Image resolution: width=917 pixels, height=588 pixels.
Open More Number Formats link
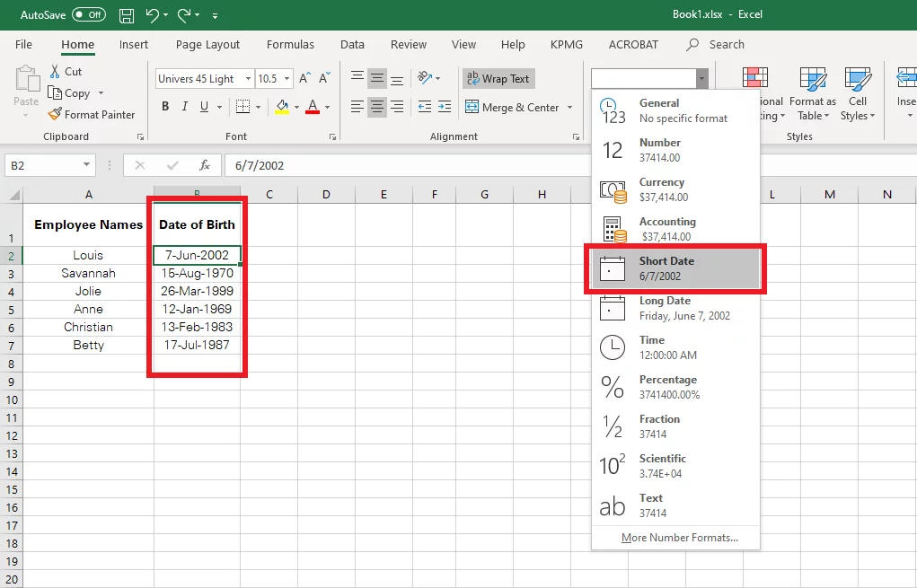tap(679, 538)
